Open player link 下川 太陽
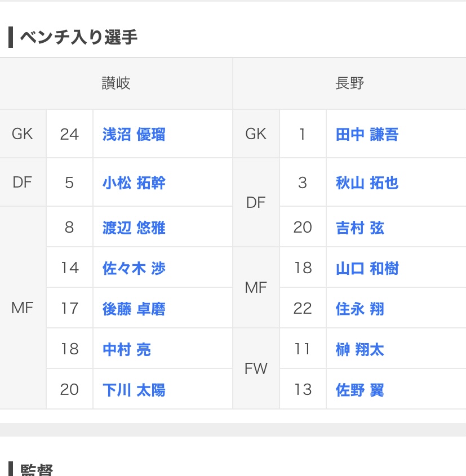 [134, 390]
